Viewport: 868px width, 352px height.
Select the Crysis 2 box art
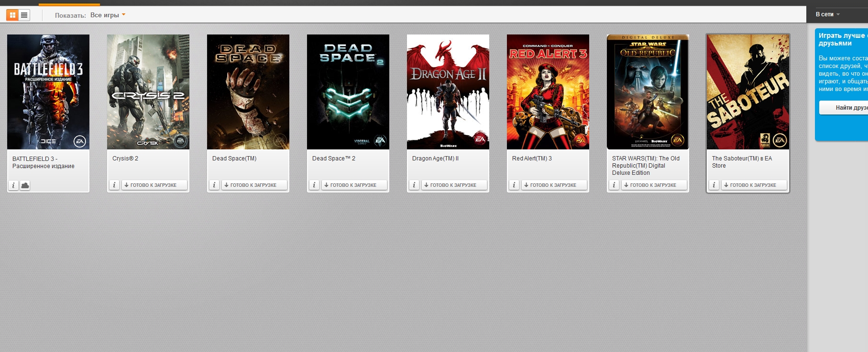pyautogui.click(x=148, y=92)
